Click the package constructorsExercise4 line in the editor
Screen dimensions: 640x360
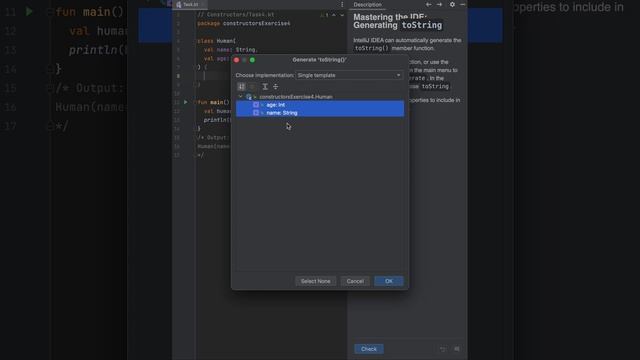[x=244, y=24]
